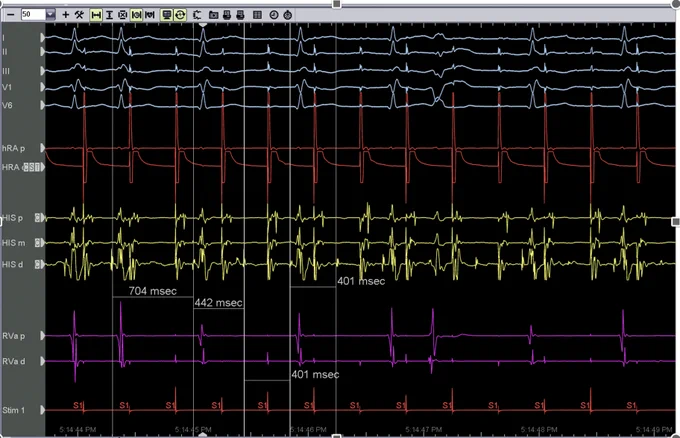Click the small box icon beside HIS m
680x438 pixels.
tap(39, 243)
